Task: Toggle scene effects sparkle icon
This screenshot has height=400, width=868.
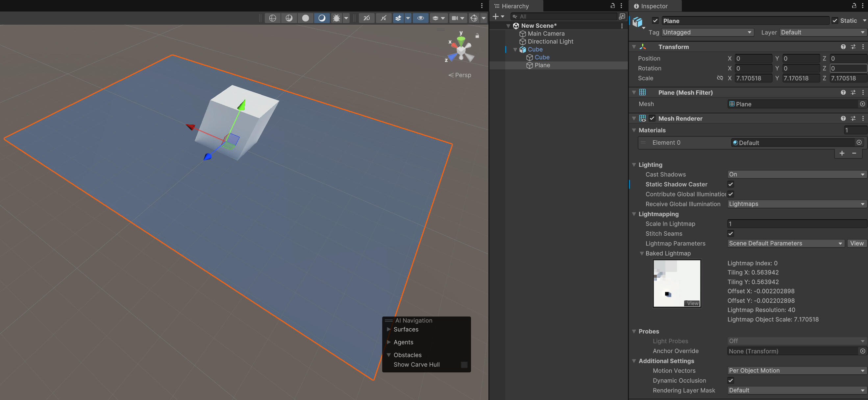Action: tap(399, 18)
